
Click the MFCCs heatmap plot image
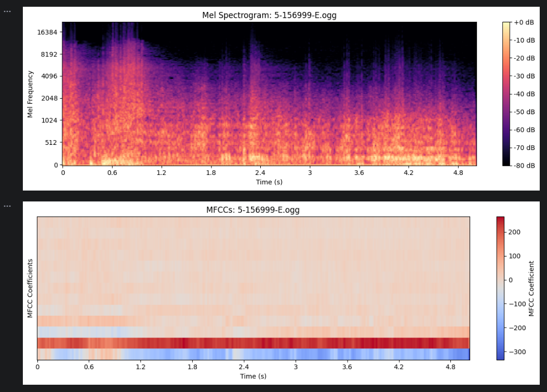[254, 289]
